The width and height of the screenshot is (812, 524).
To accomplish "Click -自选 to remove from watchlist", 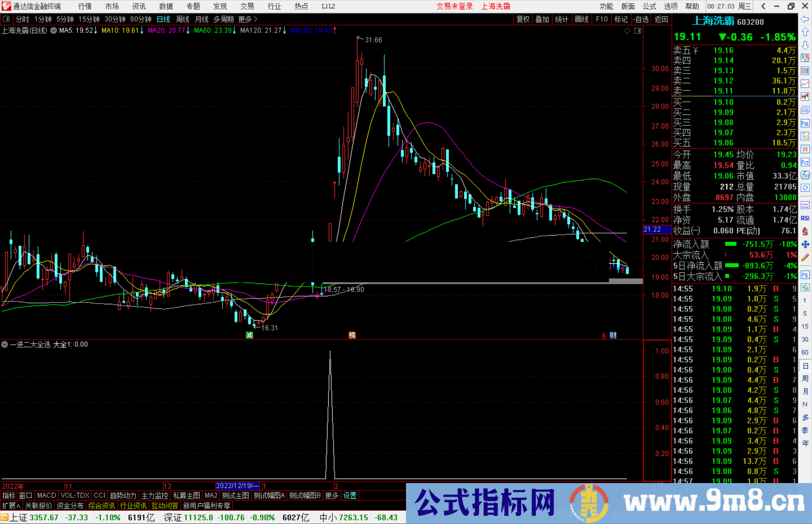I will pyautogui.click(x=641, y=19).
